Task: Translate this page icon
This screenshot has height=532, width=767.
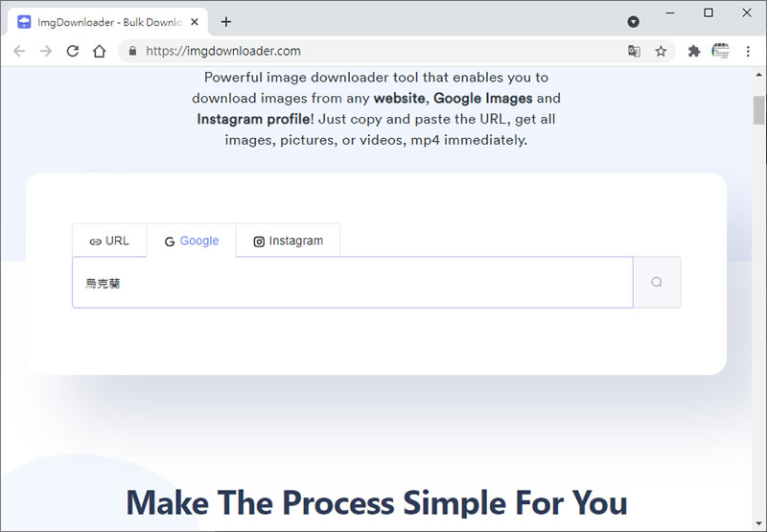Action: click(x=634, y=51)
